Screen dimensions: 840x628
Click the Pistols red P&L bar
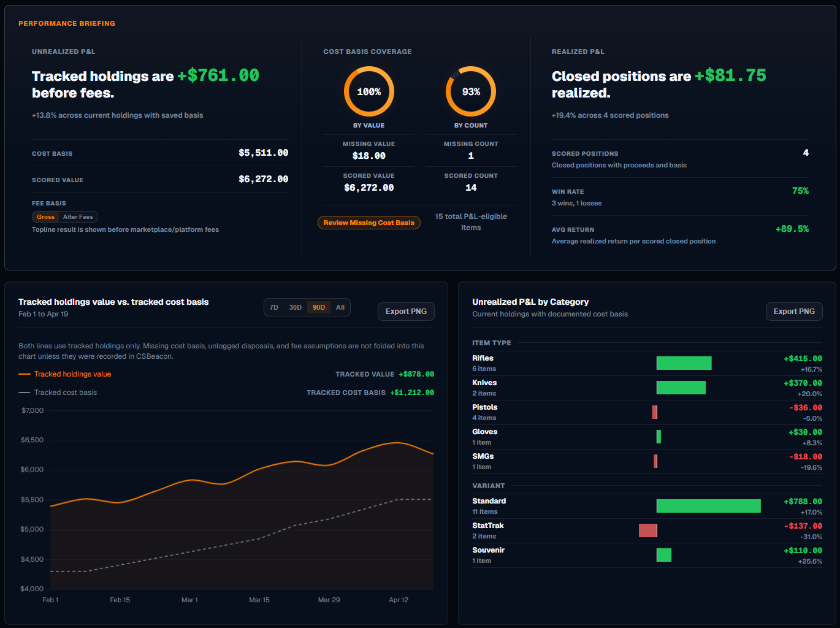pos(655,412)
